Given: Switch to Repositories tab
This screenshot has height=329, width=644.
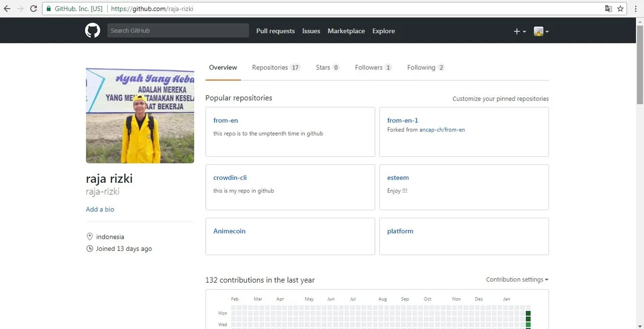Looking at the screenshot, I should pyautogui.click(x=276, y=68).
